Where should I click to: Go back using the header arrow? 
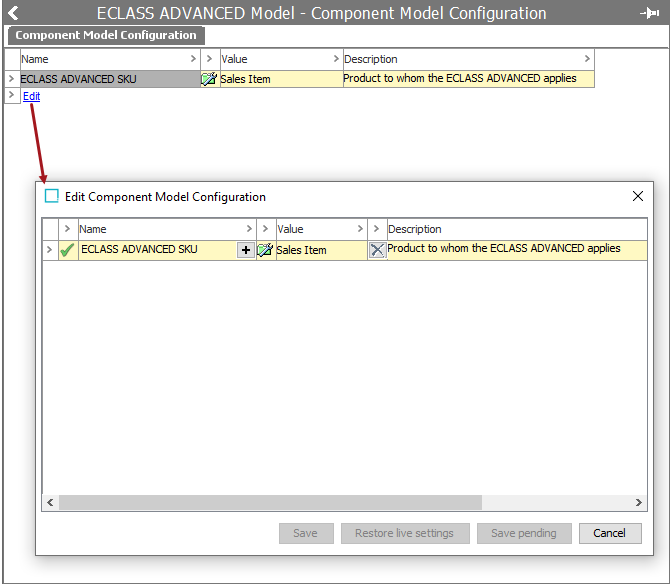[x=14, y=13]
